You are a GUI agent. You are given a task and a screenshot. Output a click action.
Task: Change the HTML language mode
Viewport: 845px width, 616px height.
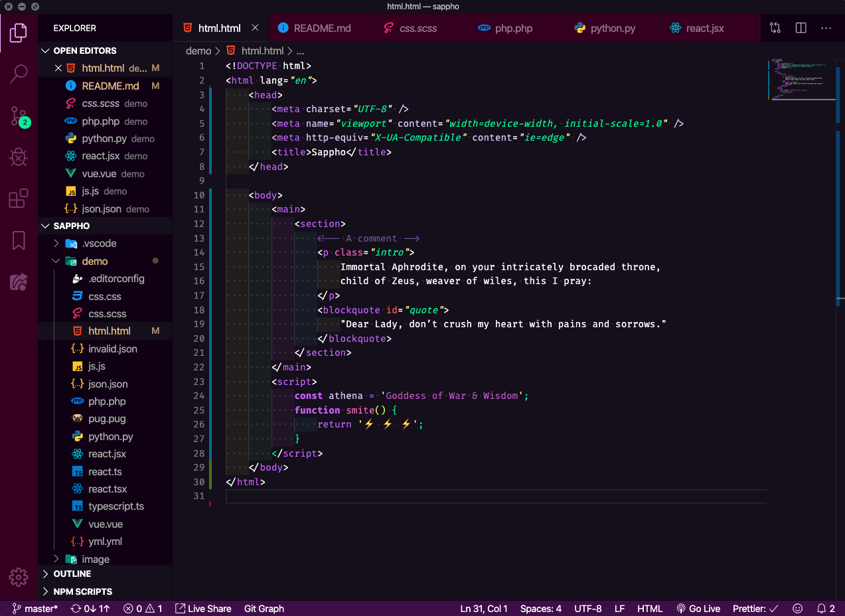(650, 608)
